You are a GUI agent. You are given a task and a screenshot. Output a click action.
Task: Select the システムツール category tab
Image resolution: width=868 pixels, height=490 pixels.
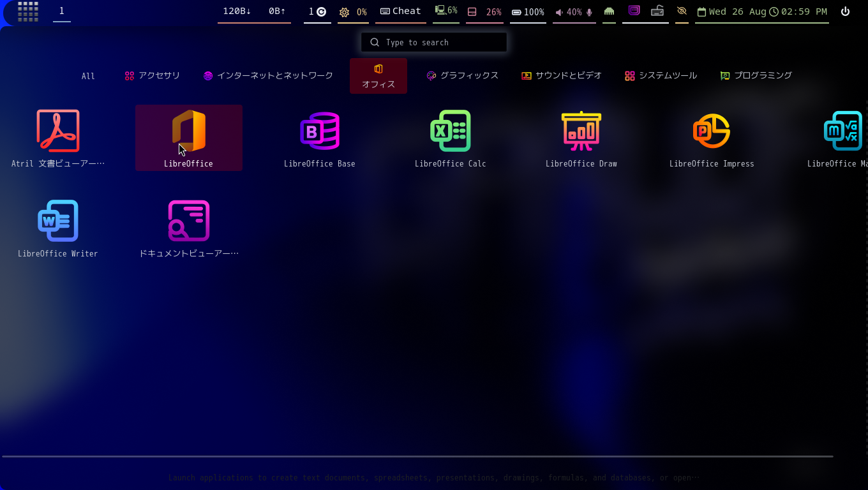pyautogui.click(x=661, y=75)
